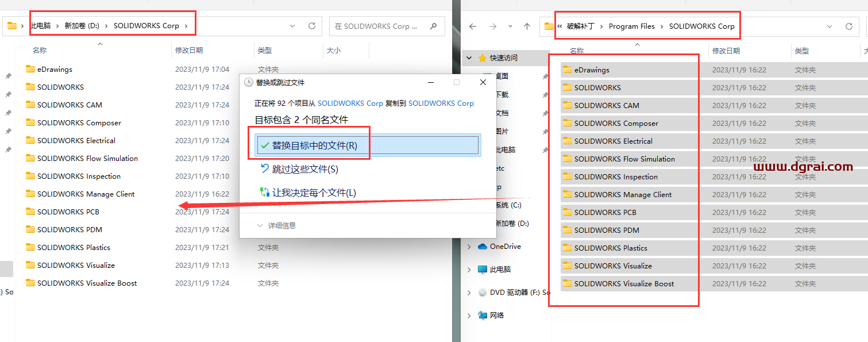Select SOLIDWORKS Composer folder icon in left window
This screenshot has width=868, height=342.
[30, 122]
